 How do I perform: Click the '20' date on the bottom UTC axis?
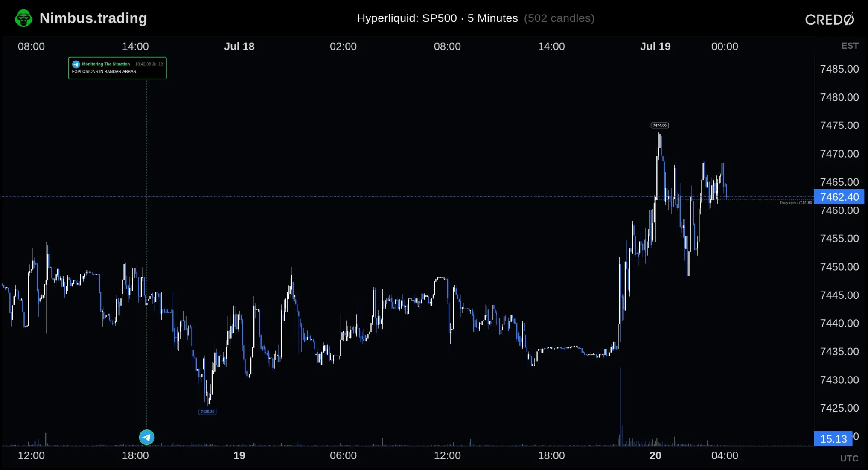[x=655, y=455]
